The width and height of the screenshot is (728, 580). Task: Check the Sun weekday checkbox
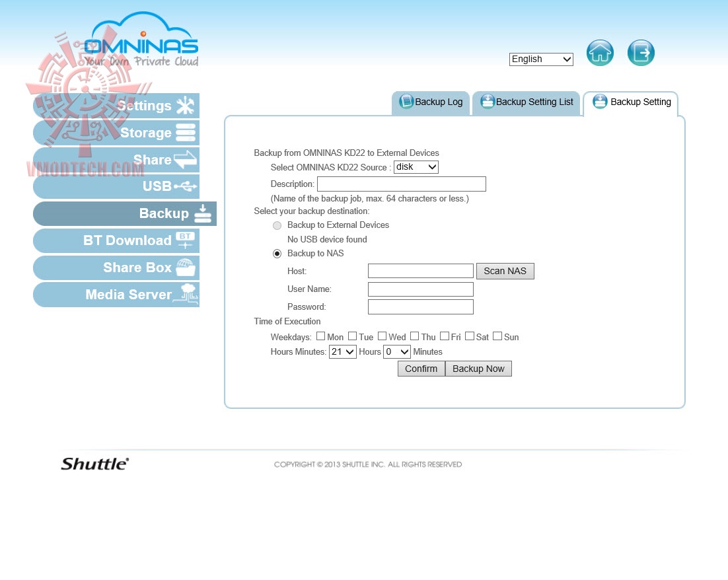[x=497, y=336]
